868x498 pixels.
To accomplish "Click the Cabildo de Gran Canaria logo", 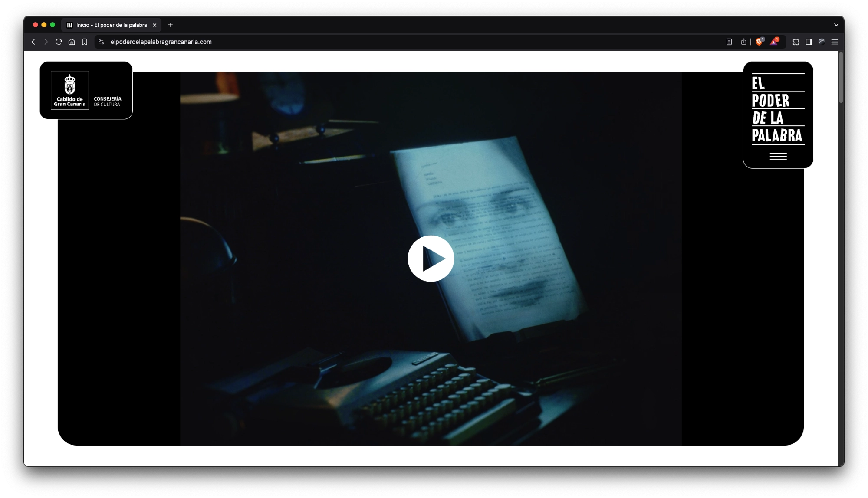I will (70, 90).
